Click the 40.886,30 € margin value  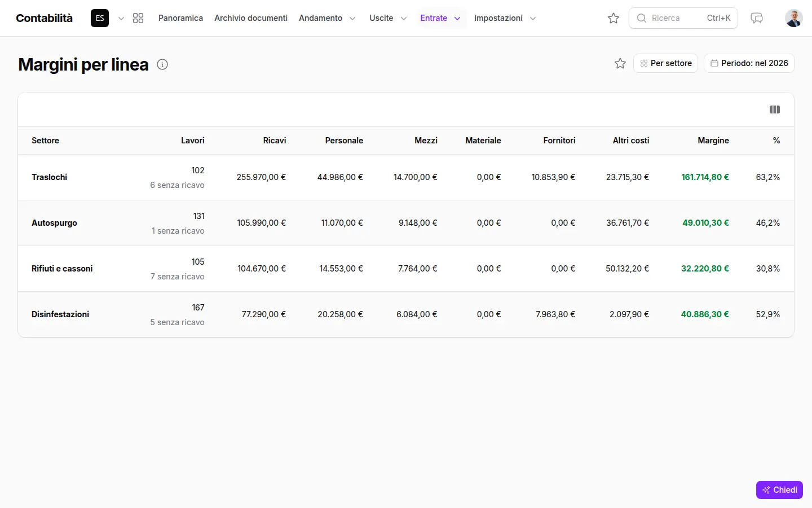[705, 314]
